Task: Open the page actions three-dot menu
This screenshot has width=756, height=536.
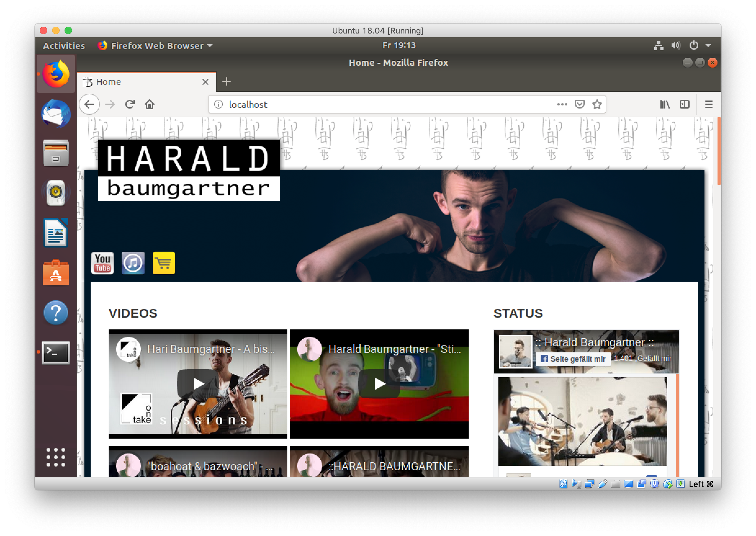Action: click(562, 105)
